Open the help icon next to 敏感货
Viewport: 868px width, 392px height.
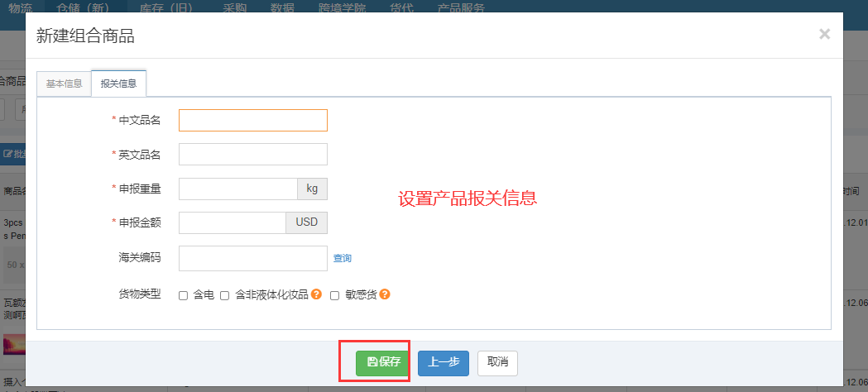(x=385, y=294)
